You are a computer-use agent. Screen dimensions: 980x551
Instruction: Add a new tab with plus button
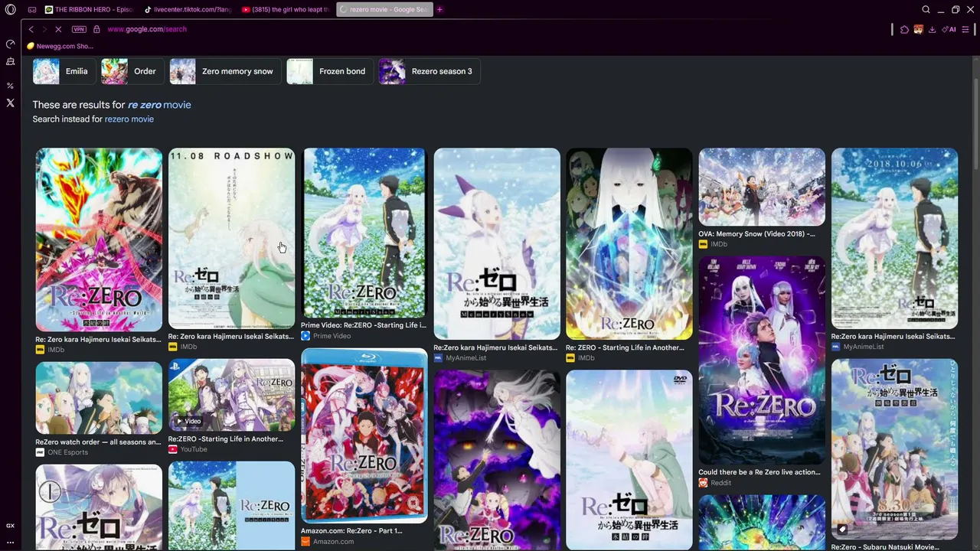[x=439, y=10]
